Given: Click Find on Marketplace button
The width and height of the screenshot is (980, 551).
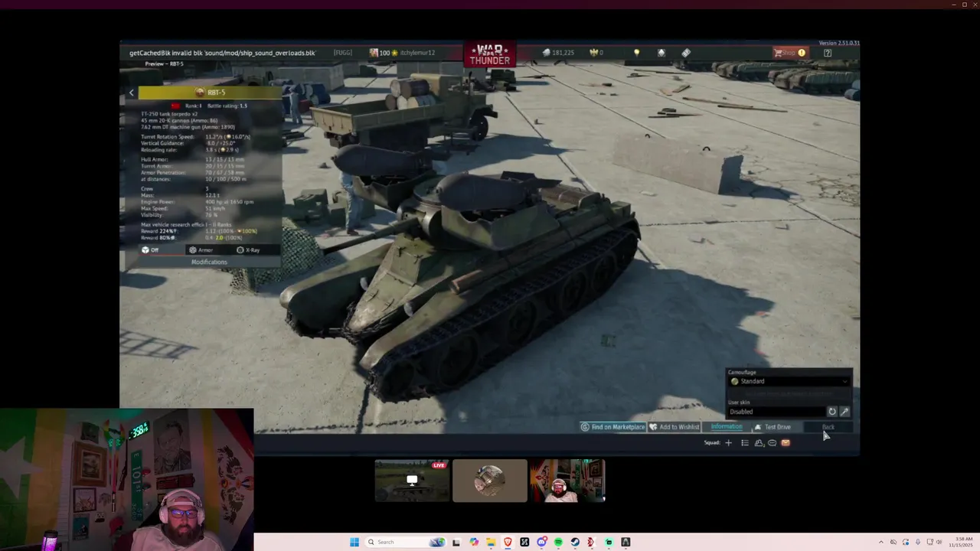Looking at the screenshot, I should pos(612,427).
